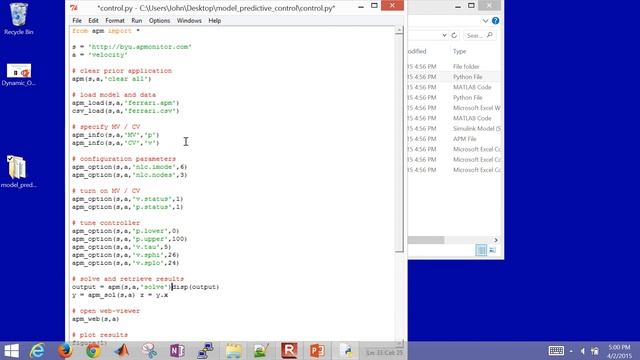640x360 pixels.
Task: Click the IDLE Tk window icon
Action: click(73, 7)
